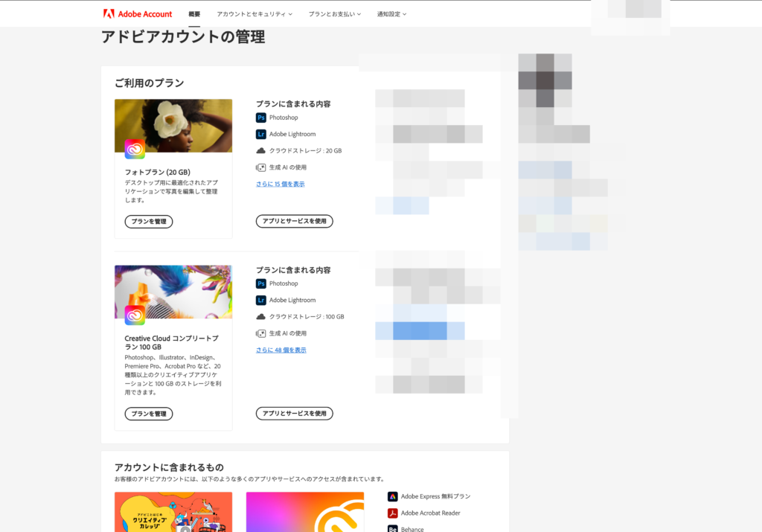This screenshot has height=532, width=762.
Task: Open the プランとお支払い dropdown menu
Action: [334, 14]
